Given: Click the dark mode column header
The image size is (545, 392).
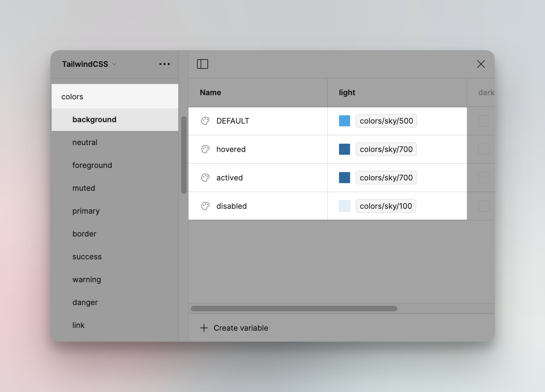Looking at the screenshot, I should pos(481,92).
